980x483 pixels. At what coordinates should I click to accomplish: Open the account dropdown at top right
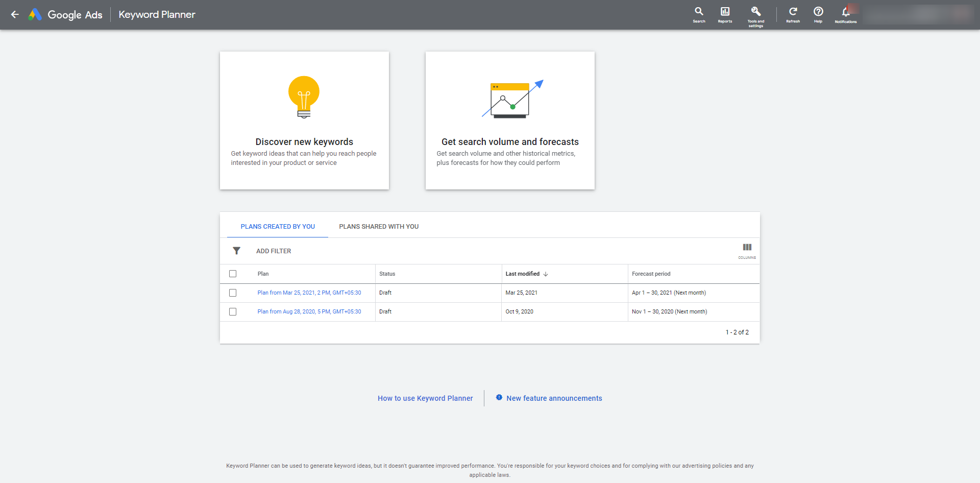point(919,14)
